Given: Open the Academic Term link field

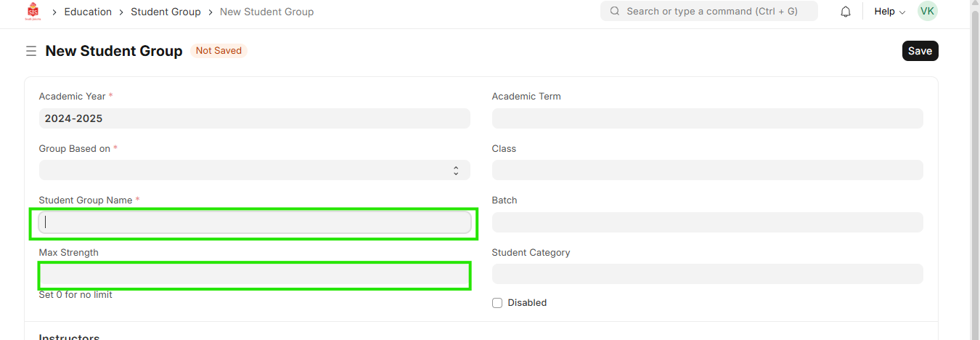Looking at the screenshot, I should (707, 118).
